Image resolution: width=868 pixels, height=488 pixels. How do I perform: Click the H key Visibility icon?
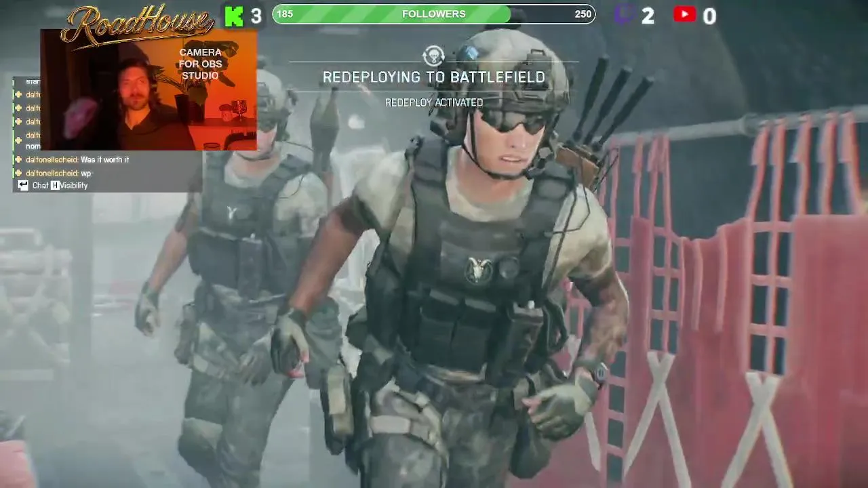55,186
